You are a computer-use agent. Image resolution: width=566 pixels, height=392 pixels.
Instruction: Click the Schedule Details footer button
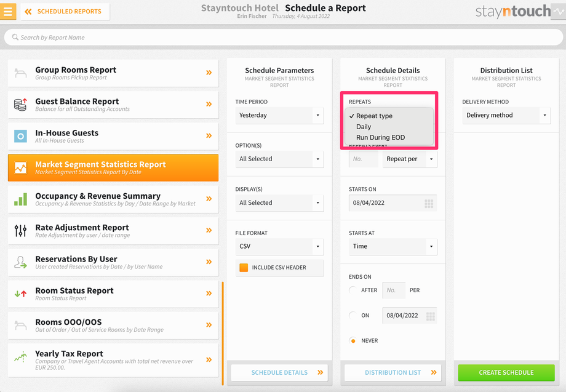pos(279,372)
